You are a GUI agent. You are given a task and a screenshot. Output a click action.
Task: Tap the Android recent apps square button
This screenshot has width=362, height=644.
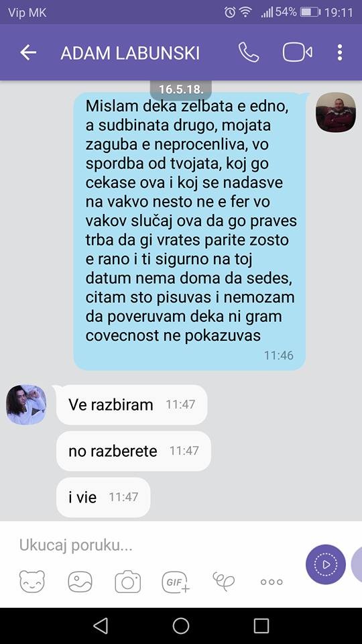261,626
